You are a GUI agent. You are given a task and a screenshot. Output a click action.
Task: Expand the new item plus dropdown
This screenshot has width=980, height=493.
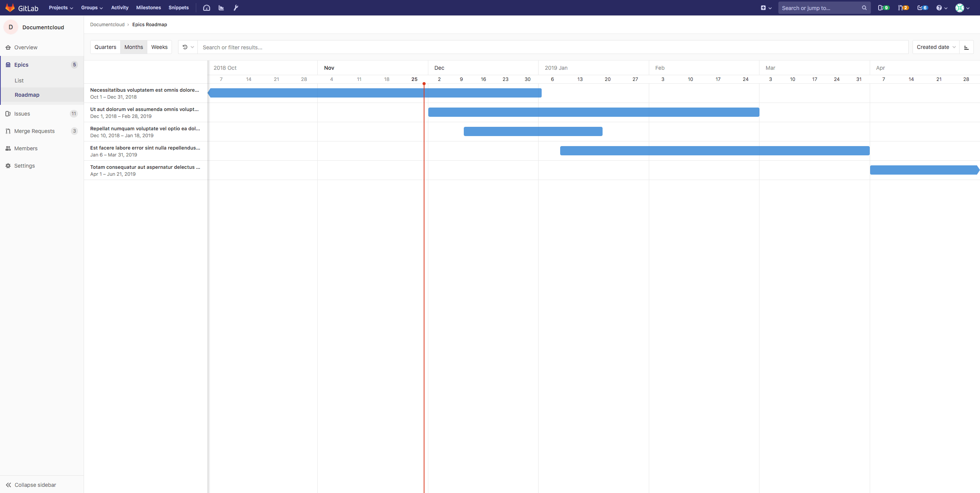tap(766, 8)
